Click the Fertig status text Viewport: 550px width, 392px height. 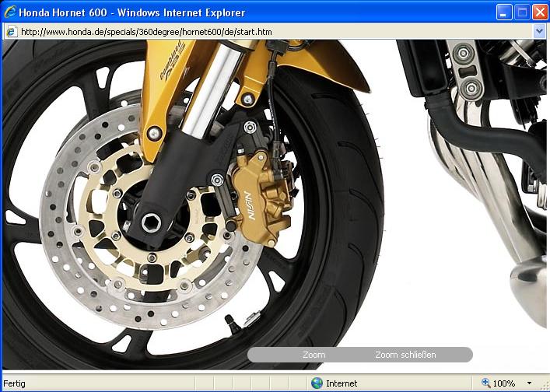click(x=14, y=383)
